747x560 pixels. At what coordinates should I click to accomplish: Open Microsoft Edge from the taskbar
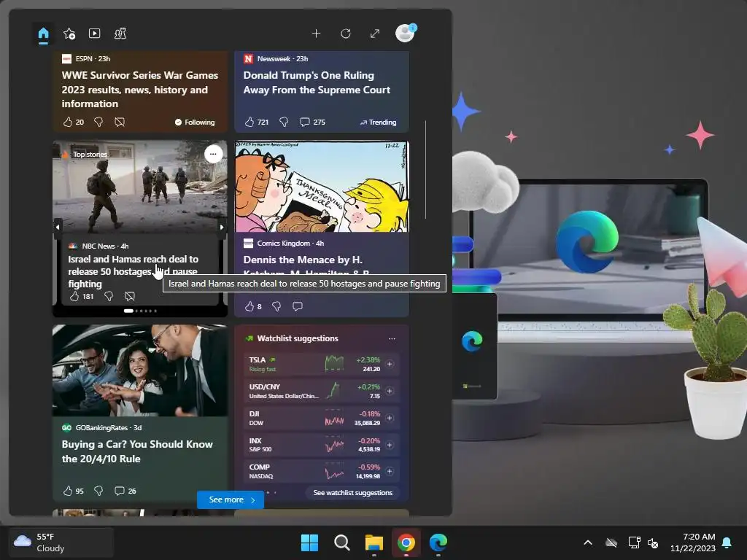coord(438,542)
